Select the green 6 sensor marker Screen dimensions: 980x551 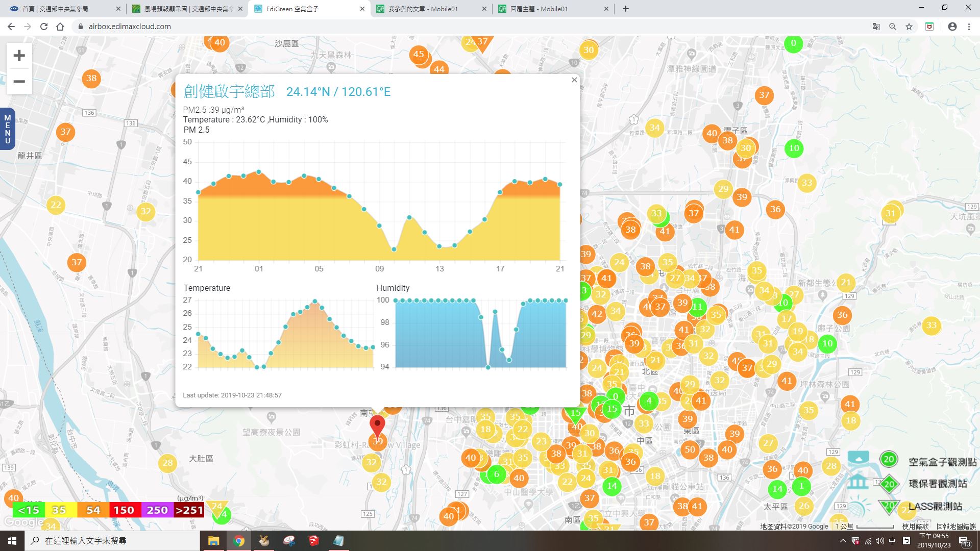point(497,474)
